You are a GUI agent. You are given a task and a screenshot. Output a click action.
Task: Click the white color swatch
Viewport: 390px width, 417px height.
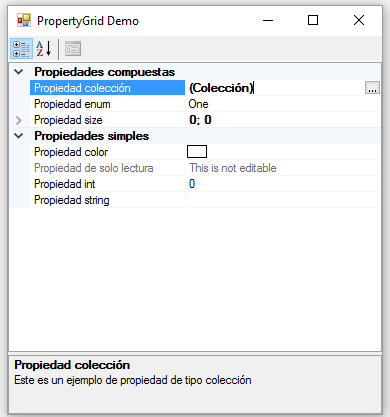point(197,152)
